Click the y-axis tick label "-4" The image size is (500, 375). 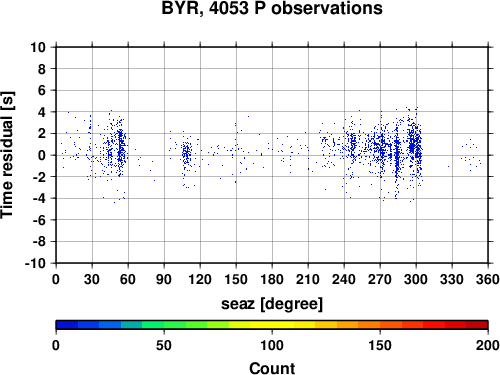tap(39, 198)
